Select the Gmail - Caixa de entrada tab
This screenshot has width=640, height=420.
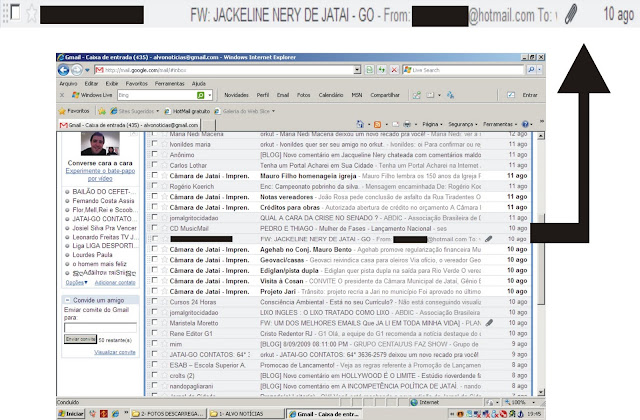coord(129,125)
